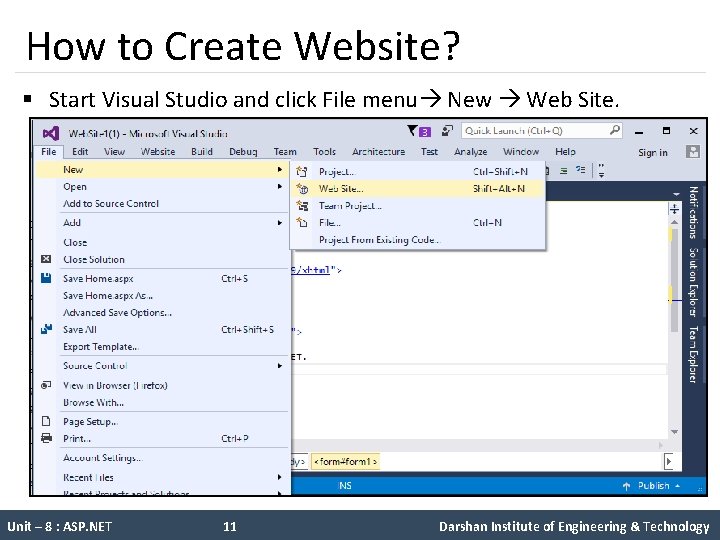Click the Save Home.aspx floppy icon
The width and height of the screenshot is (720, 540).
coord(46,278)
